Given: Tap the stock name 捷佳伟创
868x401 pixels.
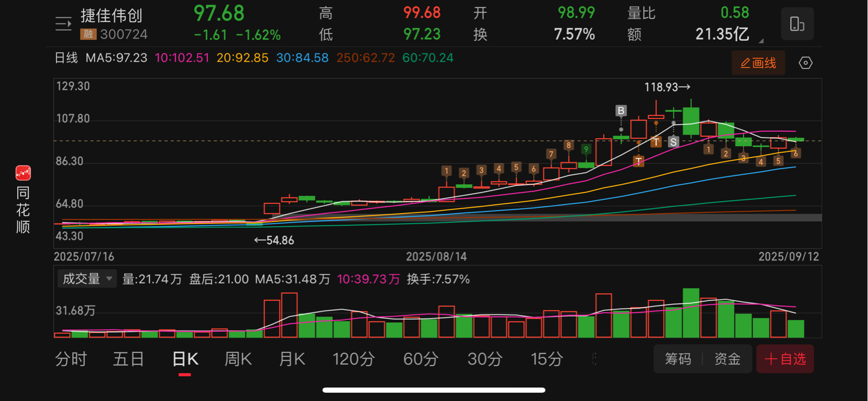Looking at the screenshot, I should click(112, 16).
